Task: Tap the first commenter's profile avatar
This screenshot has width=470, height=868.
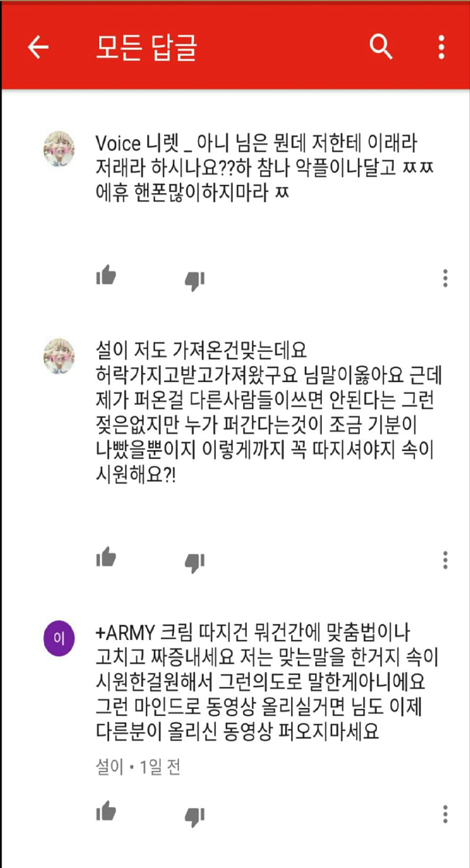Action: click(x=59, y=149)
